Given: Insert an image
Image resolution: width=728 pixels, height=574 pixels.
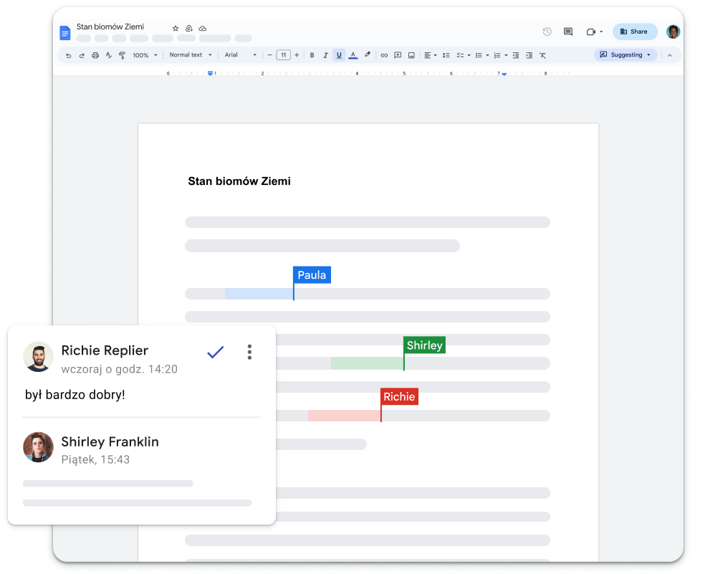Looking at the screenshot, I should click(411, 55).
